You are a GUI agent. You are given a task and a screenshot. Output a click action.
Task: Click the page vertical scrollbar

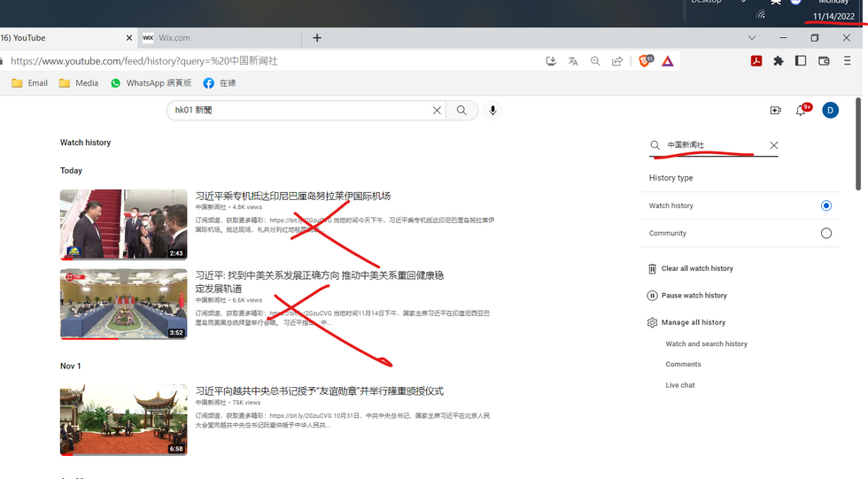click(858, 144)
